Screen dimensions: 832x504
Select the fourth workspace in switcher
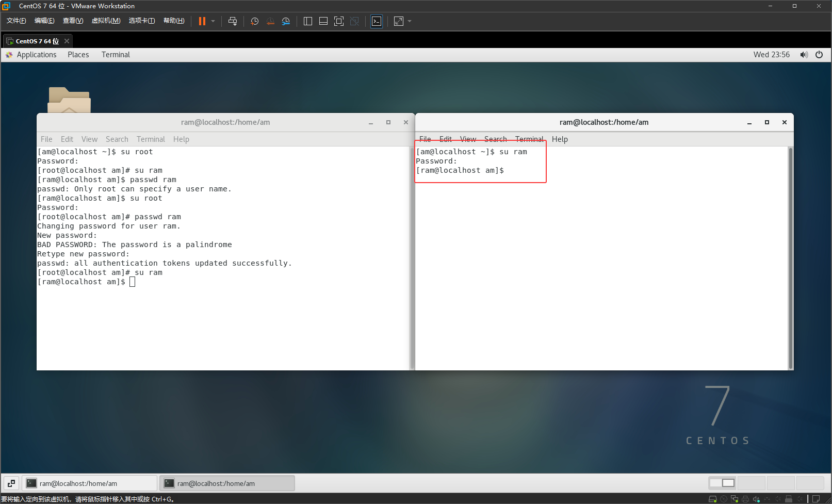point(810,483)
